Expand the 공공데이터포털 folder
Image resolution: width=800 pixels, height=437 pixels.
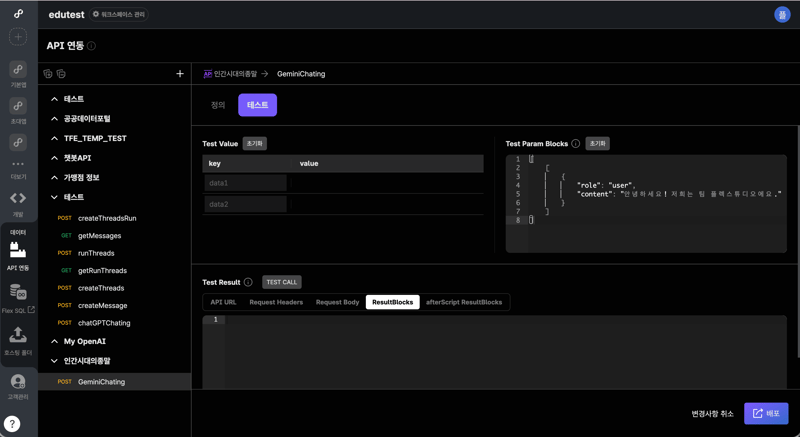(x=55, y=119)
